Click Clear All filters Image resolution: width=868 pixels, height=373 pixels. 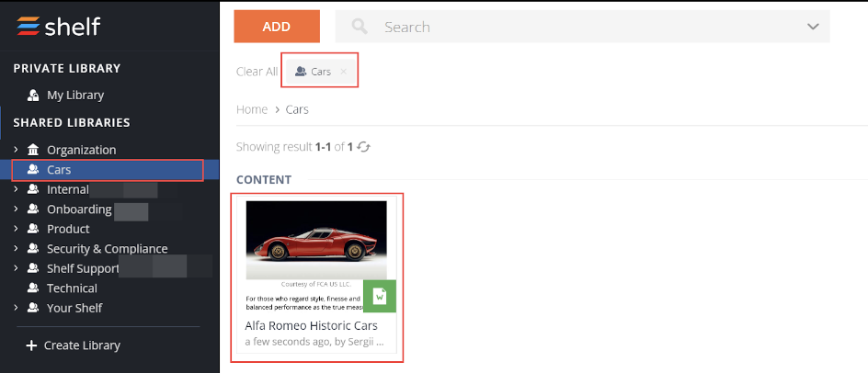pos(257,72)
